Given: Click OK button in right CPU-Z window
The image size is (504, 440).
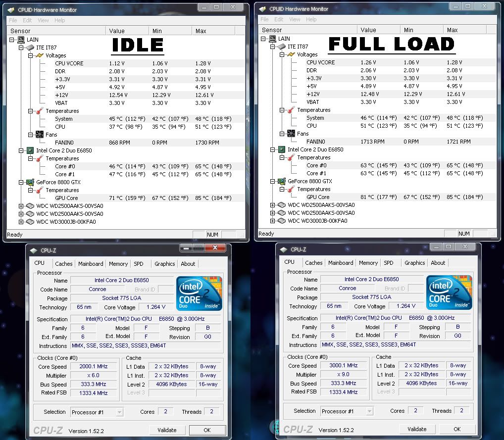Looking at the screenshot, I should (x=457, y=429).
